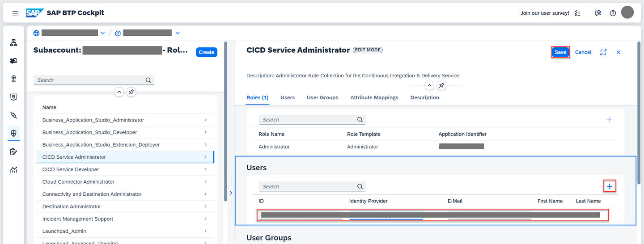Image resolution: width=644 pixels, height=244 pixels.
Task: Click the globe icon in the breadcrumb
Action: (x=37, y=33)
